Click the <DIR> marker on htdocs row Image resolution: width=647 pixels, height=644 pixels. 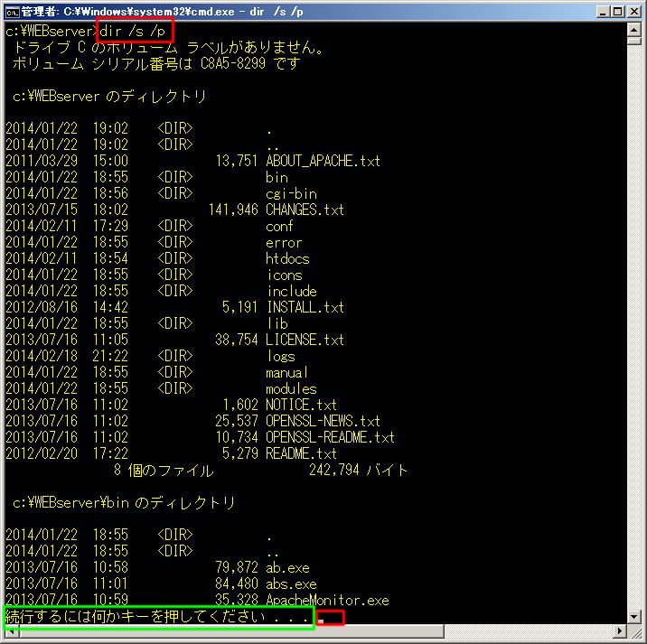(x=175, y=258)
